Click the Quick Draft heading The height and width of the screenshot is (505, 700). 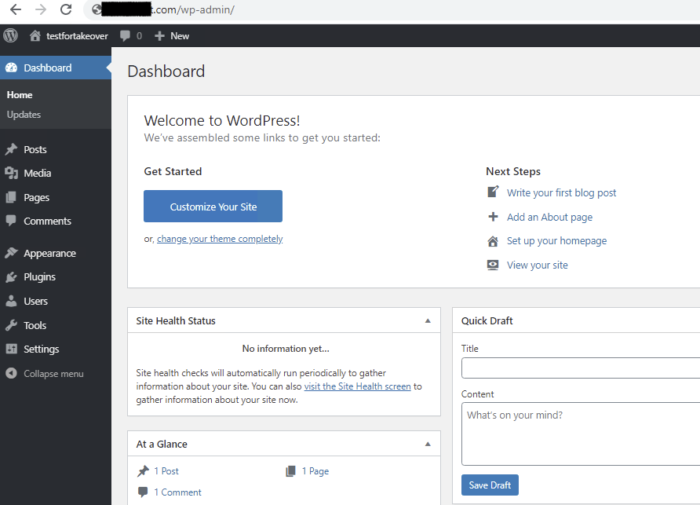click(487, 321)
